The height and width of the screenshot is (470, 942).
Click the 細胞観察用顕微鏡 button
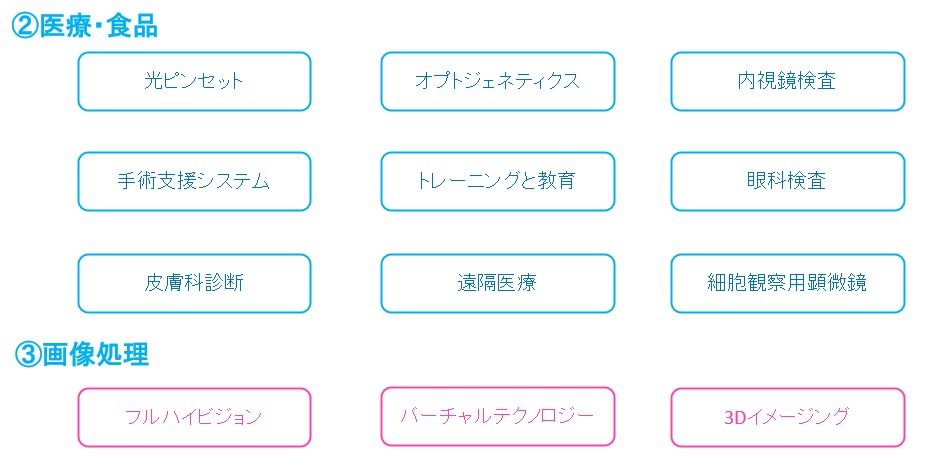point(787,283)
